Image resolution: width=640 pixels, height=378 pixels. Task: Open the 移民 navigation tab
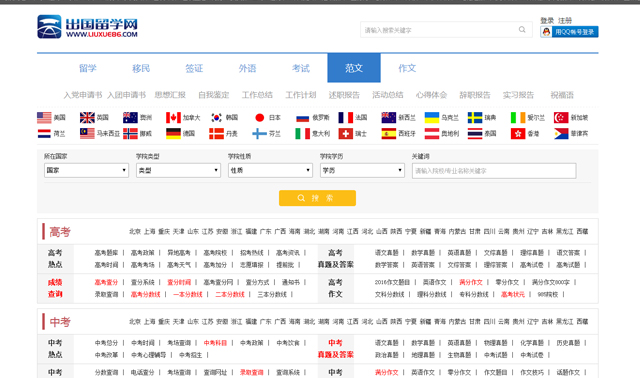point(141,68)
